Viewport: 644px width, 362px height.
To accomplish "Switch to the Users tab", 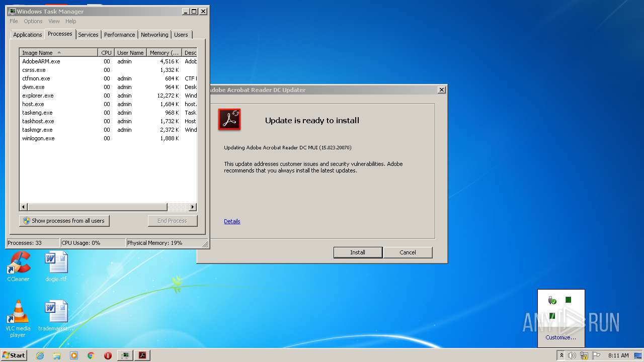I will [x=181, y=35].
